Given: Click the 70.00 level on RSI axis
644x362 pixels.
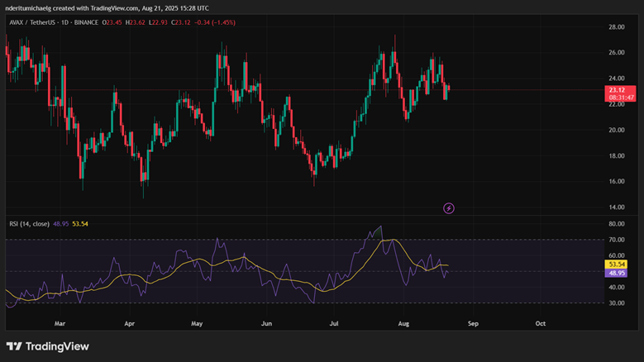Looking at the screenshot, I should (616, 240).
